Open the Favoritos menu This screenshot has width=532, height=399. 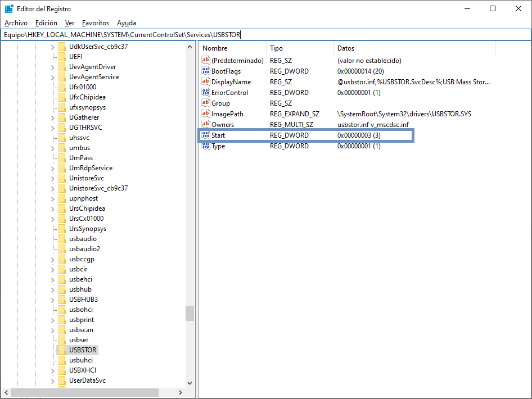(x=96, y=23)
